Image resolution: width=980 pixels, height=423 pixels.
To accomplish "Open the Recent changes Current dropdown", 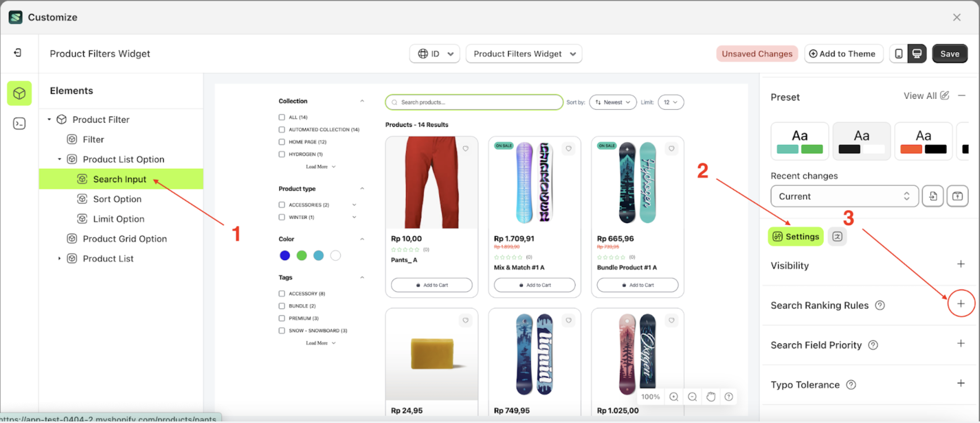I will pos(844,196).
